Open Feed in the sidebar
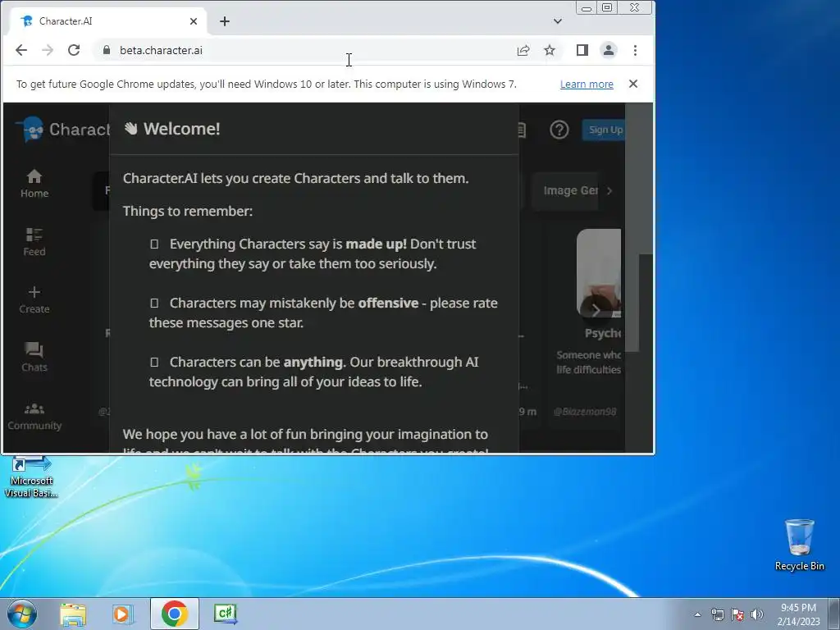Image resolution: width=840 pixels, height=630 pixels. (34, 242)
